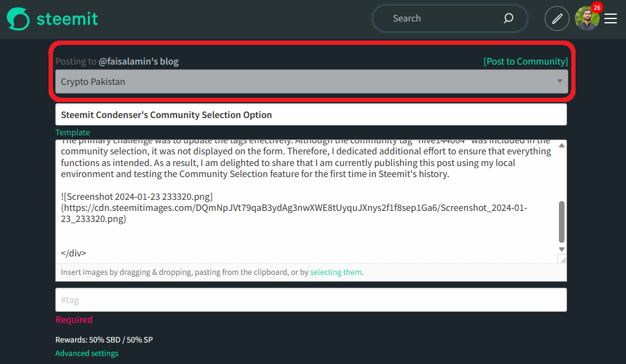Focus the #tag input field
This screenshot has width=626, height=364.
click(x=311, y=299)
